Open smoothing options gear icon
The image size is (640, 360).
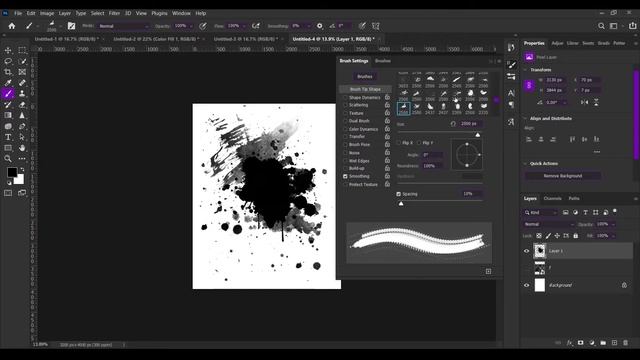click(x=320, y=26)
